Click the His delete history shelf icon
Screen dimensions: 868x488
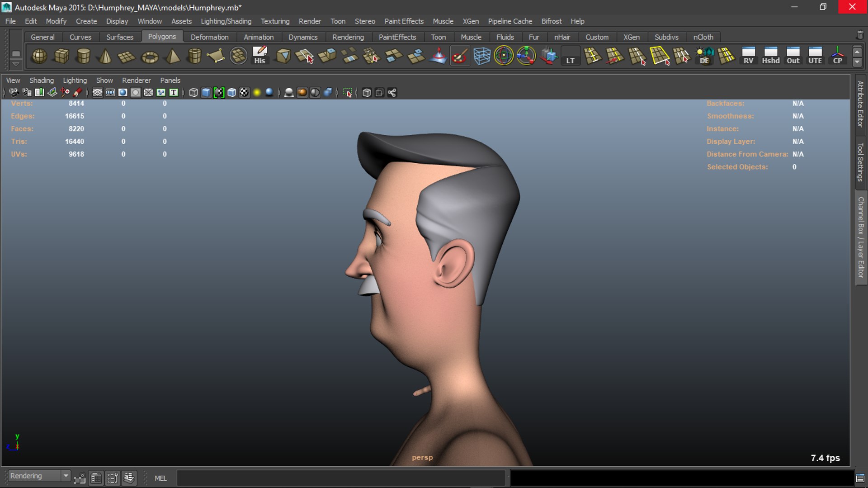click(x=259, y=56)
